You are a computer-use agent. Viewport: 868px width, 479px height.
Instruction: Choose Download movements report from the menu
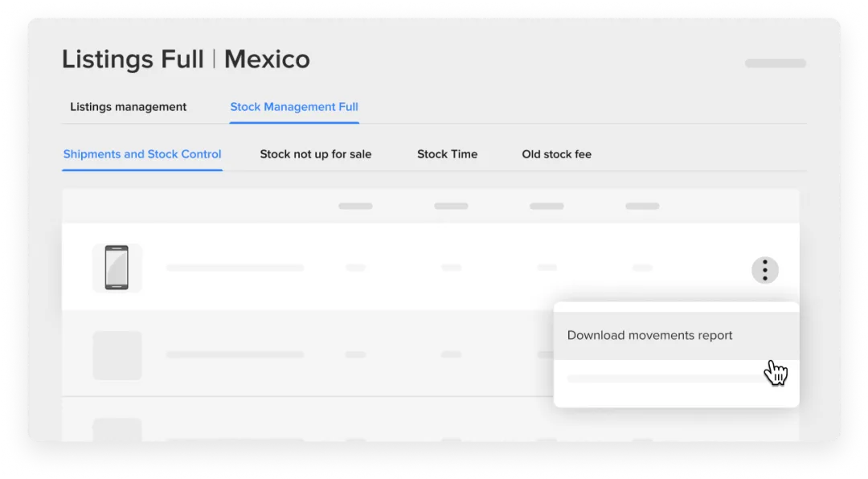(x=676, y=336)
